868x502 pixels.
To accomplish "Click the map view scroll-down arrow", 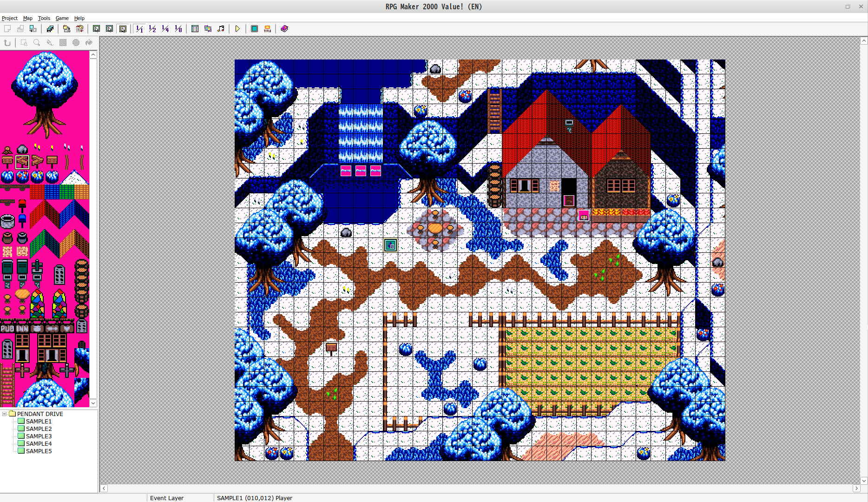I will (864, 481).
